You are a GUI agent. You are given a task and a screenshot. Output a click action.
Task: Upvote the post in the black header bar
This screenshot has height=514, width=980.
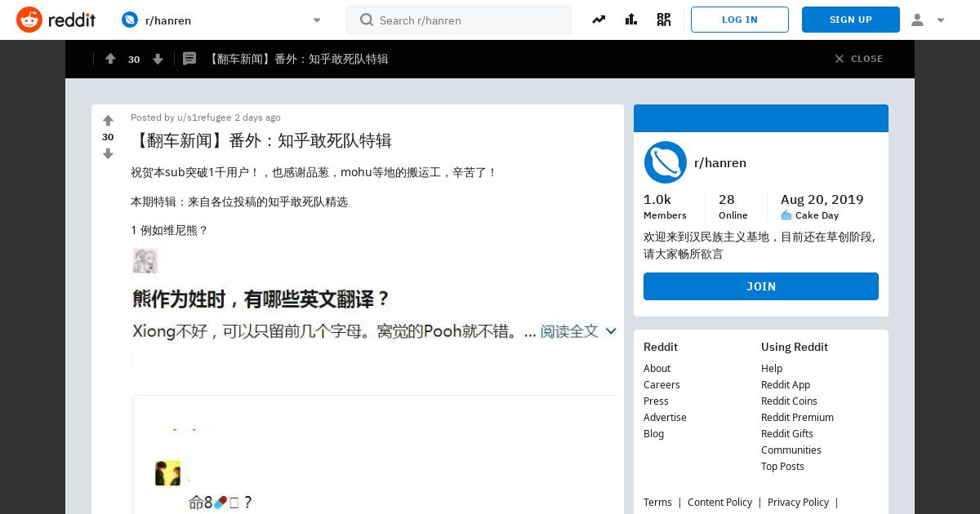click(x=110, y=59)
